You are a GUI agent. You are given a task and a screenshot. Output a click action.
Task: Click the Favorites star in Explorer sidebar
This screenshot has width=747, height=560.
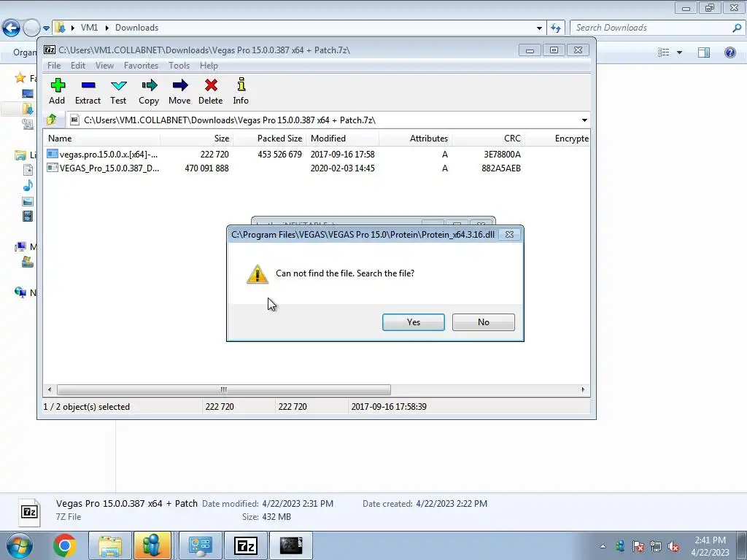tap(20, 77)
